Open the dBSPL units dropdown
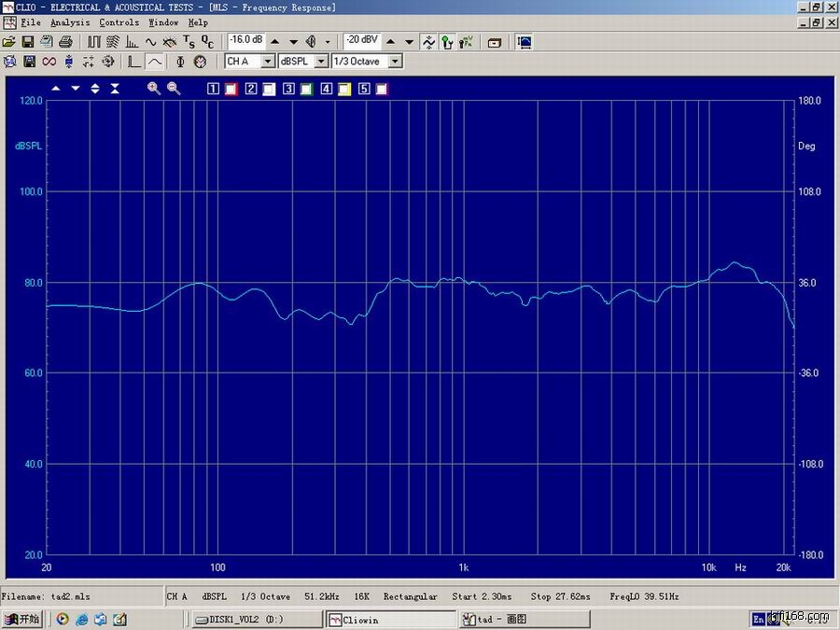The image size is (840, 630). [321, 62]
